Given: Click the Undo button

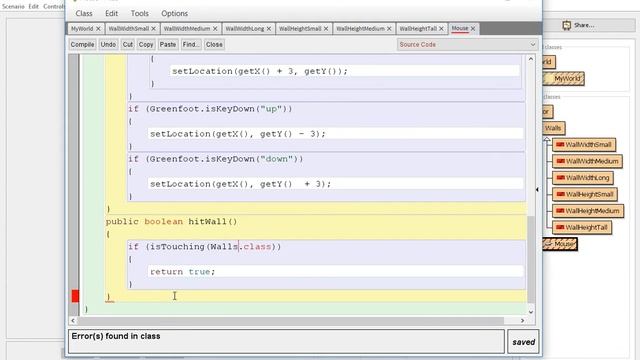Looking at the screenshot, I should tap(108, 44).
